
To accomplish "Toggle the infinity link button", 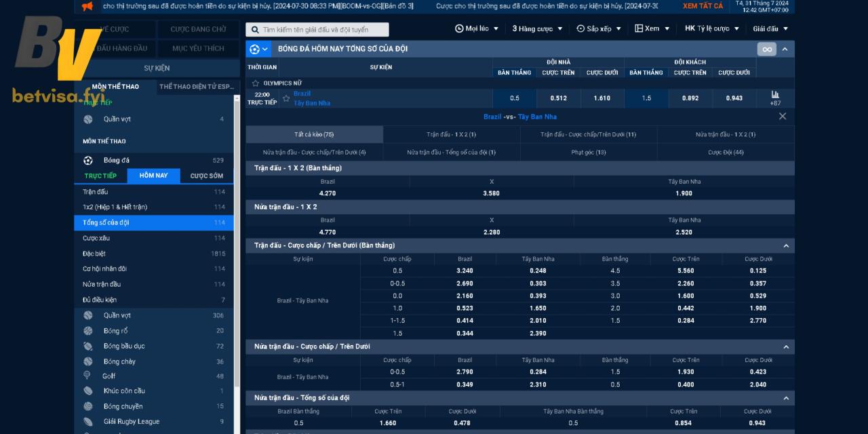I will pos(766,50).
